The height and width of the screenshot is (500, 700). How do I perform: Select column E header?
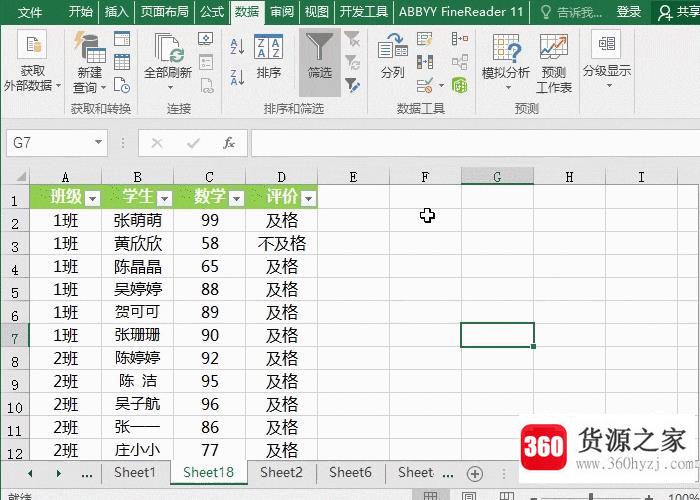[x=353, y=177]
